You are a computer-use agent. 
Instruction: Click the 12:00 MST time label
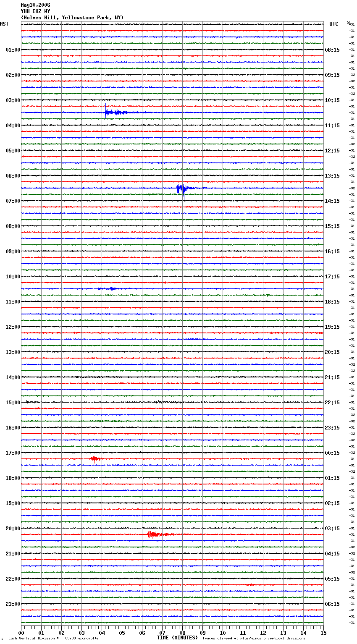point(13,327)
